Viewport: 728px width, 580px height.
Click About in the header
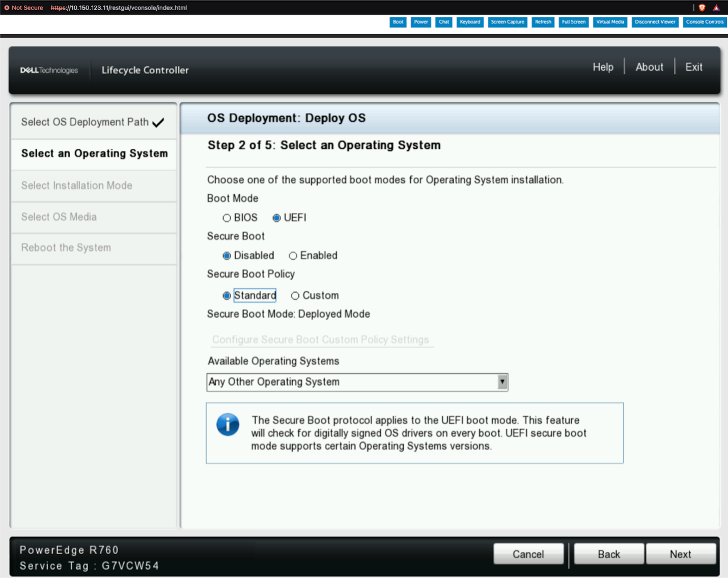[x=649, y=67]
